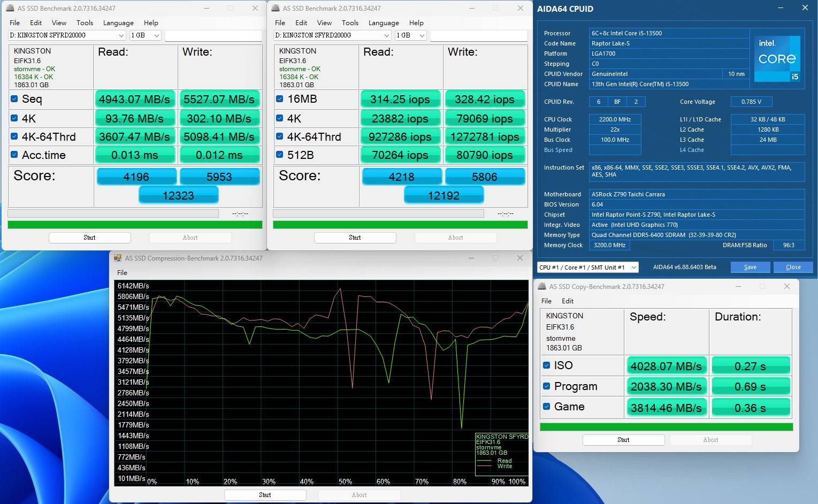The image size is (818, 504).
Task: Toggle the 4K checkbox in the iops window
Action: tap(279, 118)
